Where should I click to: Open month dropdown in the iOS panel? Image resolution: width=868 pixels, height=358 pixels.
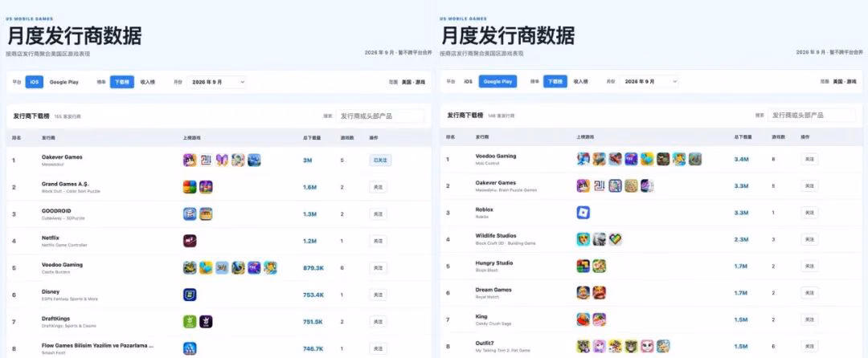coord(216,82)
